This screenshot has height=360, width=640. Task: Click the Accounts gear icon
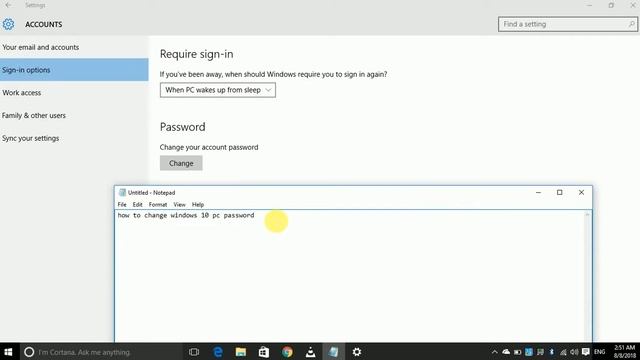click(x=8, y=24)
